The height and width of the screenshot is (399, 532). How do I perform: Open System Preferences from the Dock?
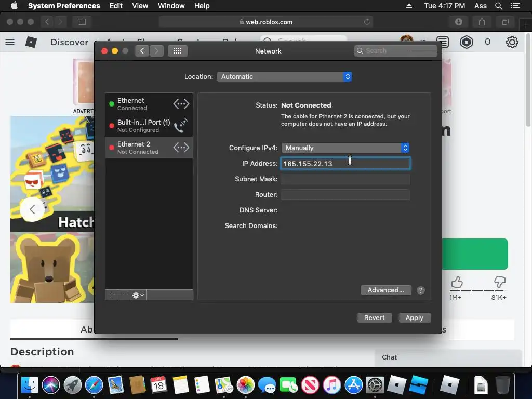[375, 385]
